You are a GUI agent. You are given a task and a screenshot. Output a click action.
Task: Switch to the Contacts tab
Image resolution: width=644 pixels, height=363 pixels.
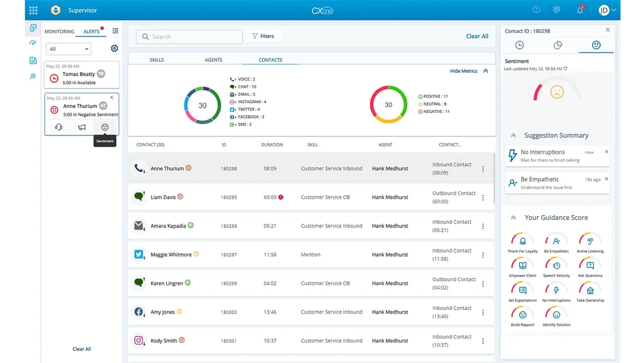coord(270,60)
